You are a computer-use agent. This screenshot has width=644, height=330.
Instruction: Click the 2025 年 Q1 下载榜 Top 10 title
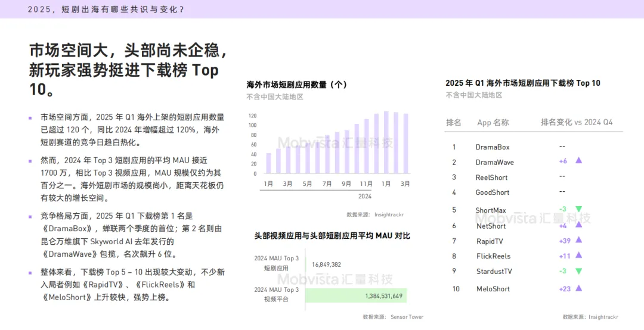click(523, 83)
